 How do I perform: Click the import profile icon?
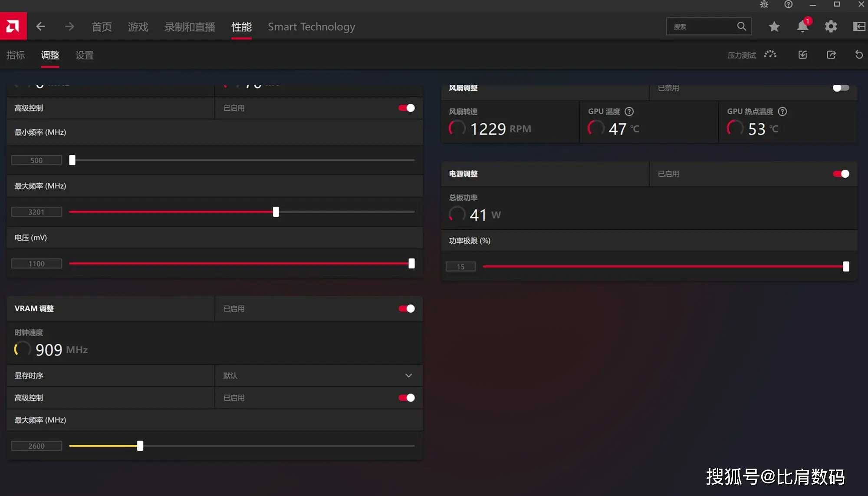pos(802,55)
